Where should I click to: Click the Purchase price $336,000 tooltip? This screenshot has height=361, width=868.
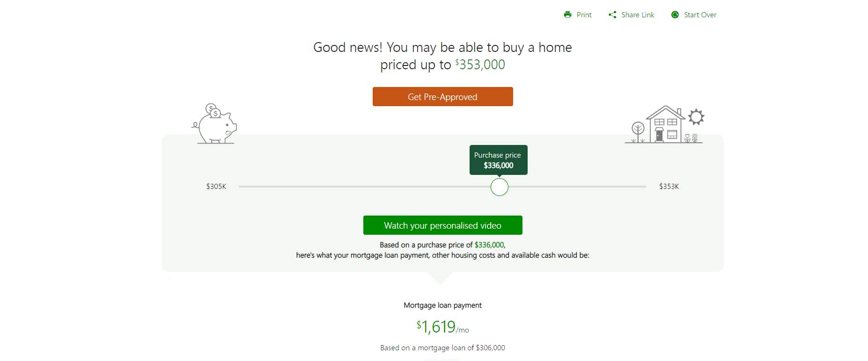(x=499, y=160)
